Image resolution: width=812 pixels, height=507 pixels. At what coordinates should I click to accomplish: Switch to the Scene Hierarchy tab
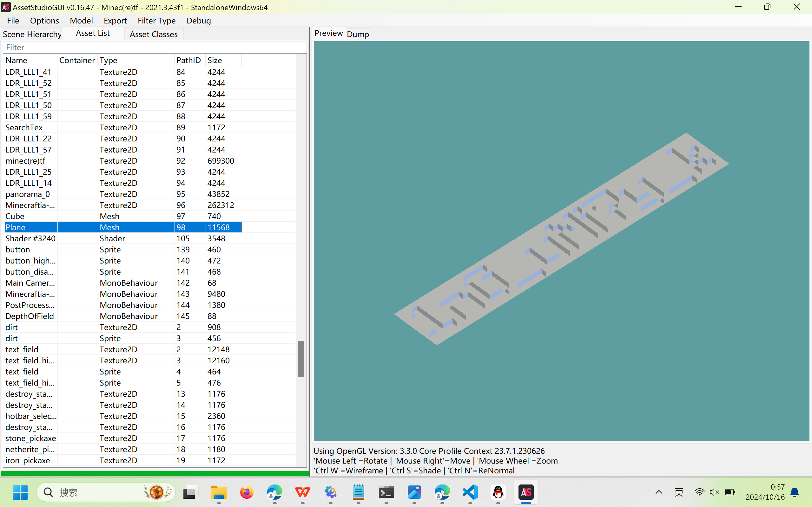click(32, 34)
